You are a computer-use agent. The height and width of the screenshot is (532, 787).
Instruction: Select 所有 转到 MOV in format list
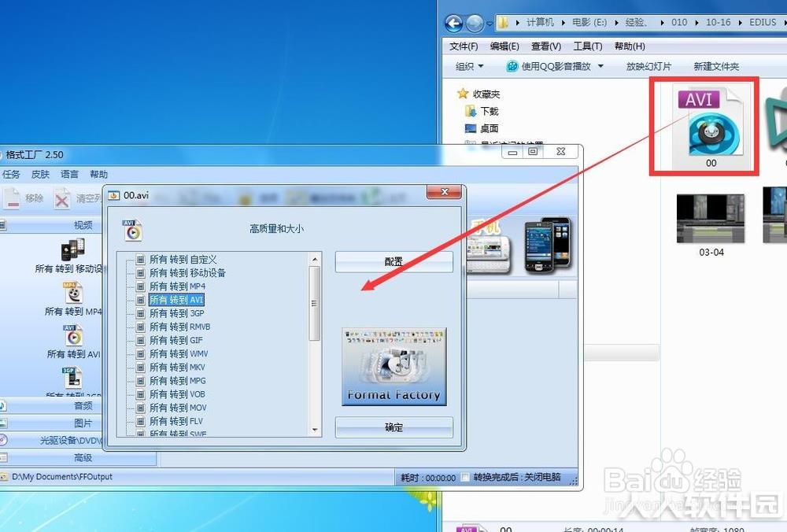pyautogui.click(x=178, y=408)
